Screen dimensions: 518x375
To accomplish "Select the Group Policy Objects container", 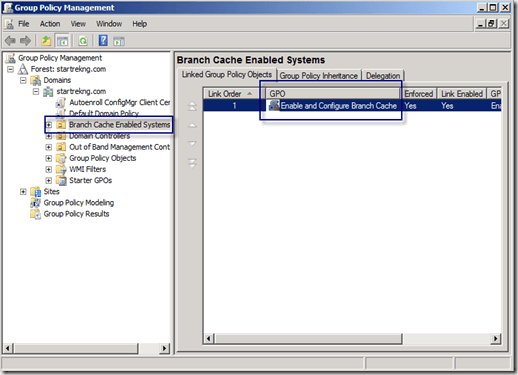I will tap(103, 158).
